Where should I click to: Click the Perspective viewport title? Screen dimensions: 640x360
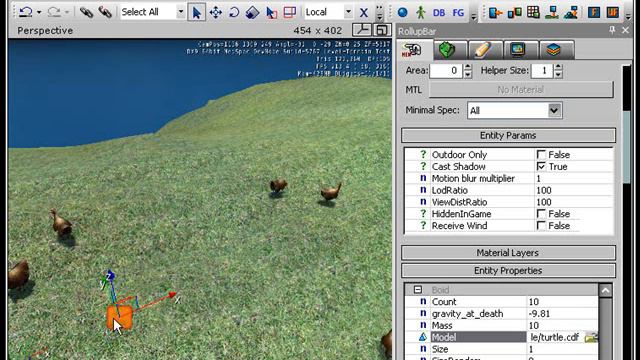tap(45, 30)
